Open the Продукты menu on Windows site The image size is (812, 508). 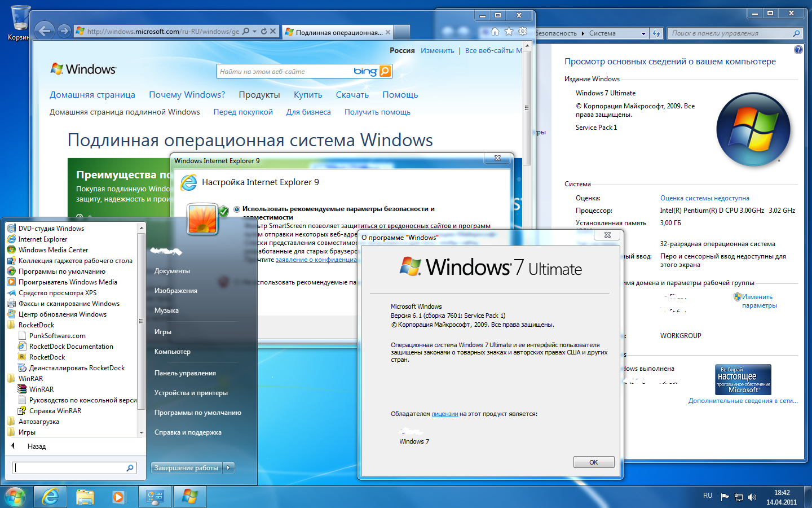[259, 95]
